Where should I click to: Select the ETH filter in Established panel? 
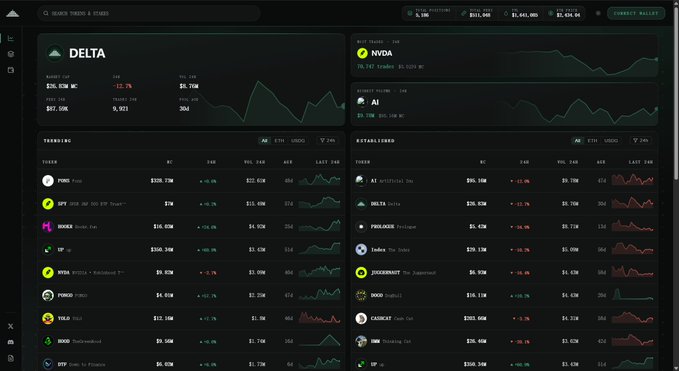coord(592,141)
